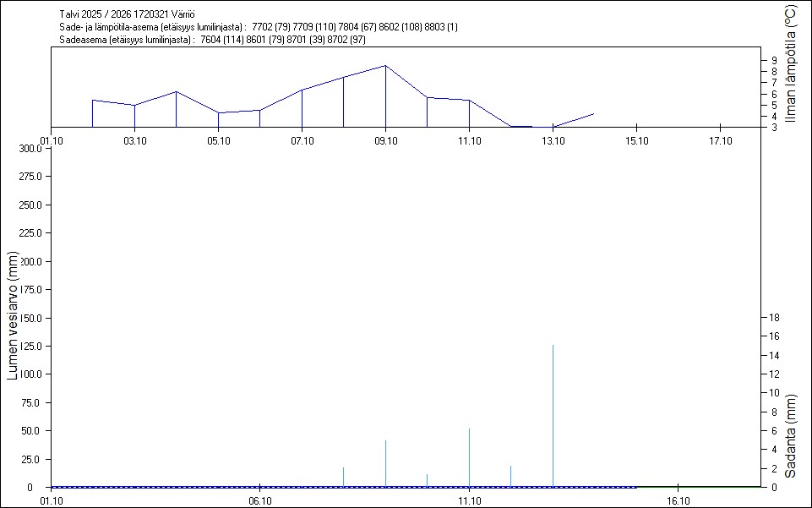Click the precipitation bar at 11.10

coord(469,456)
